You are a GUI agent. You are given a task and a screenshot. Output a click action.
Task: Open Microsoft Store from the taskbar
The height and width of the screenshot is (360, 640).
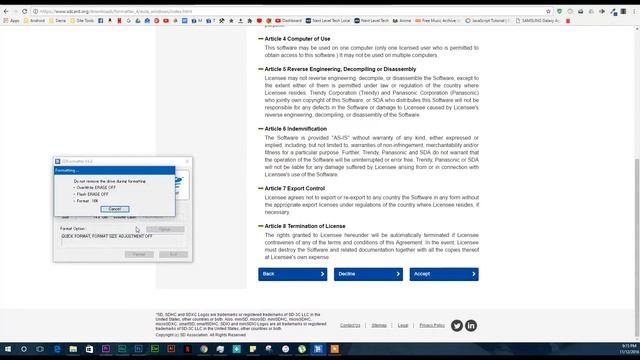tap(89, 349)
